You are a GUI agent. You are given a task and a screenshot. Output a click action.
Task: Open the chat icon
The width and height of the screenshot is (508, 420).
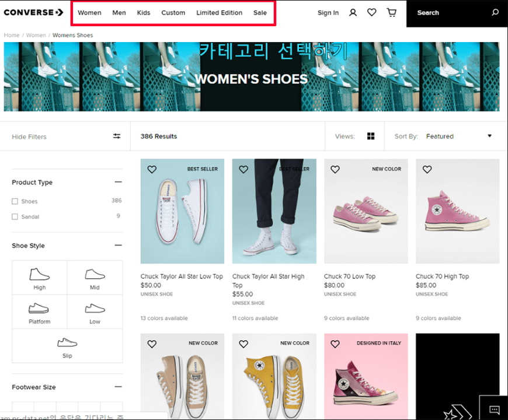494,409
